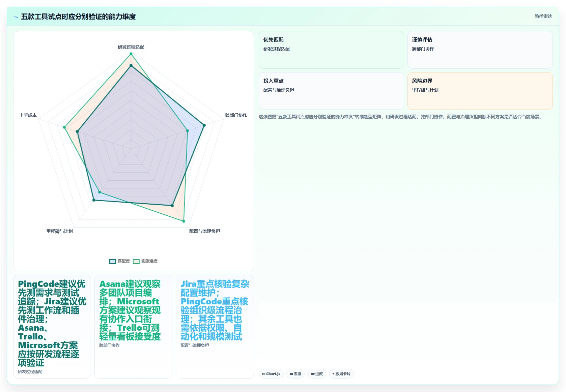Click the 实施难度 data point on 跨部门协作 axis
The height and width of the screenshot is (392, 566).
click(188, 130)
